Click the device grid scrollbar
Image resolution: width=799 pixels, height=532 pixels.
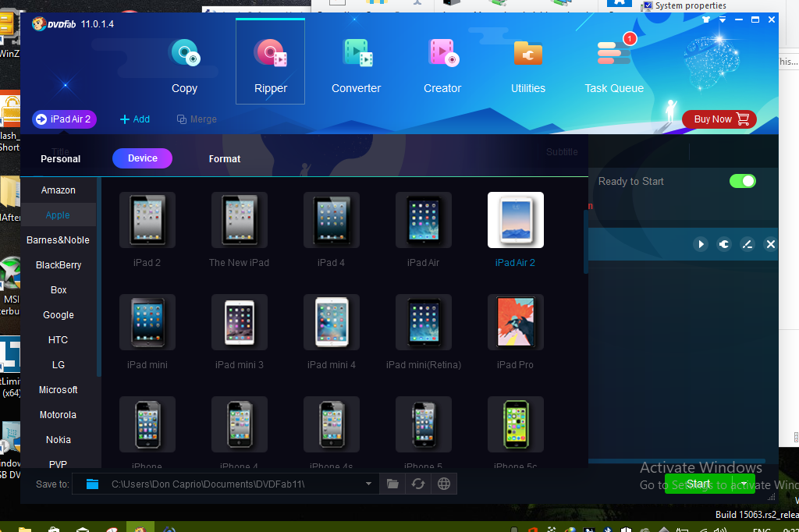tap(585, 242)
